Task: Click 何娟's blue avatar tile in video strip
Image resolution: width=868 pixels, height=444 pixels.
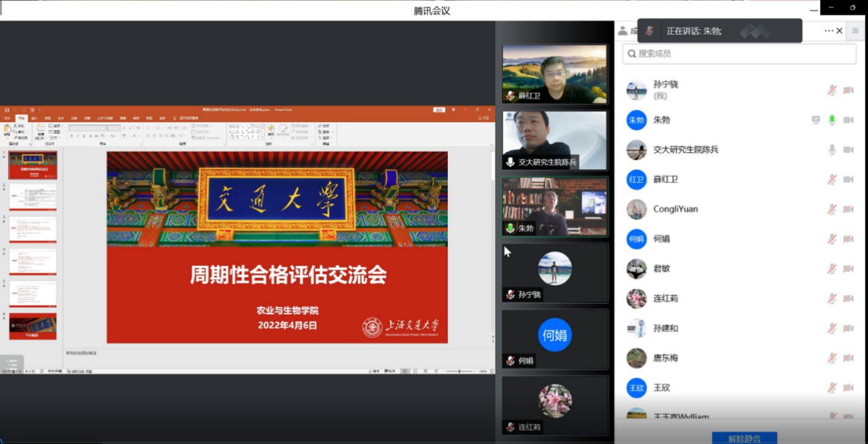Action: [x=555, y=339]
